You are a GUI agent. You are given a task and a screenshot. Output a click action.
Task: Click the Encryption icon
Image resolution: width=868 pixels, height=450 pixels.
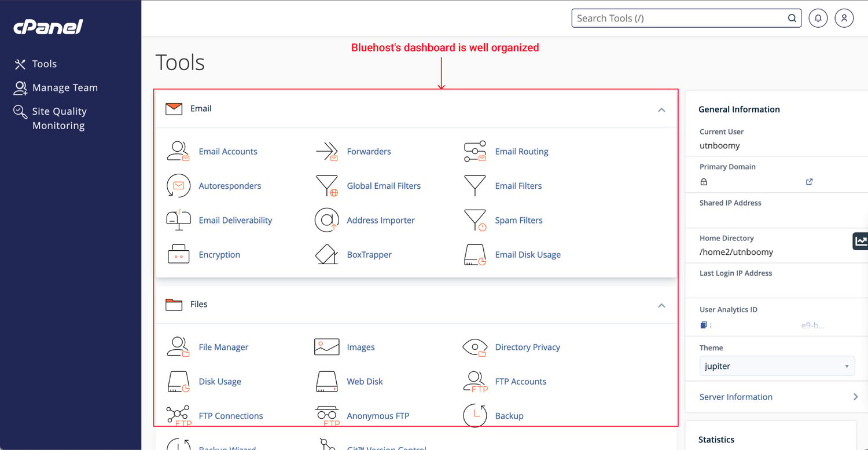pos(178,254)
